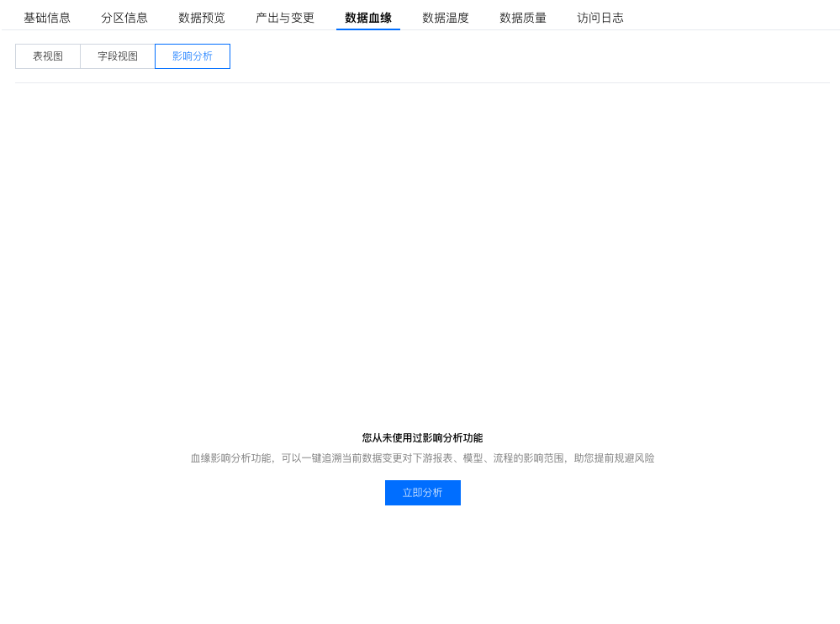Select the 数据预览 tab
The height and width of the screenshot is (624, 840).
200,16
